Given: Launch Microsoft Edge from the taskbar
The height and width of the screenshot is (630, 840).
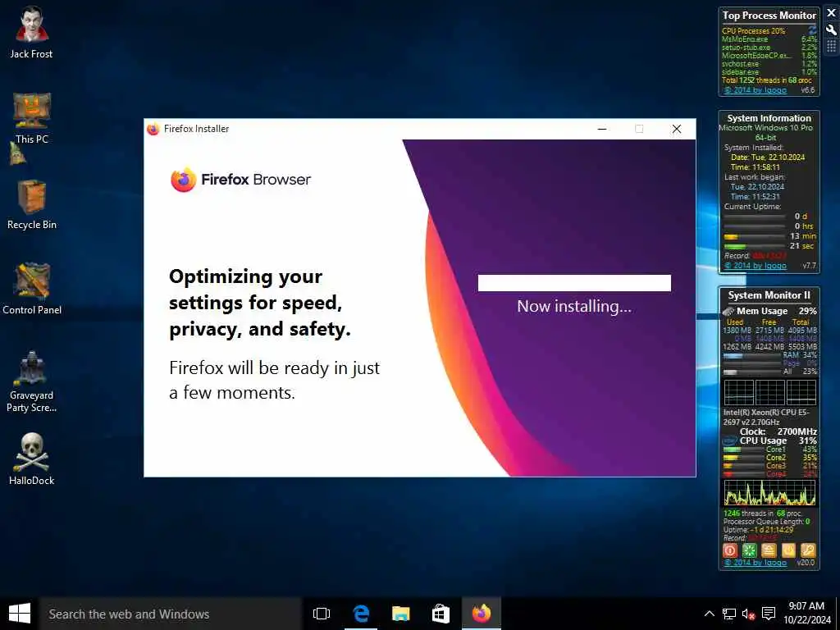Looking at the screenshot, I should tap(361, 614).
